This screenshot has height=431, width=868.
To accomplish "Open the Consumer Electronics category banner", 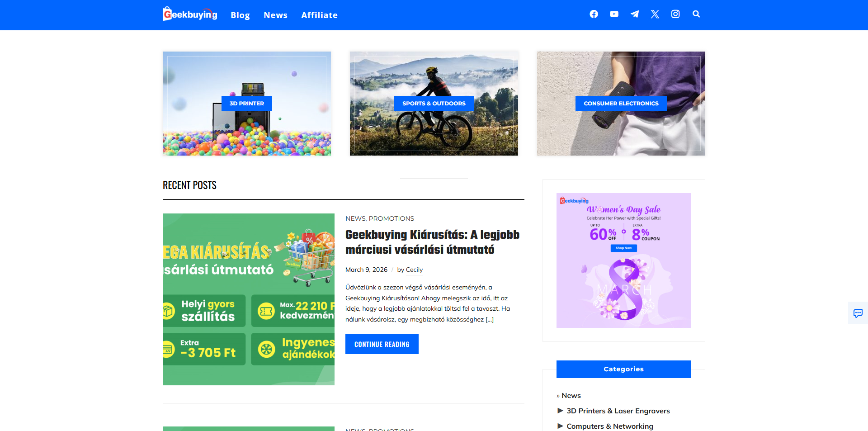I will [621, 104].
